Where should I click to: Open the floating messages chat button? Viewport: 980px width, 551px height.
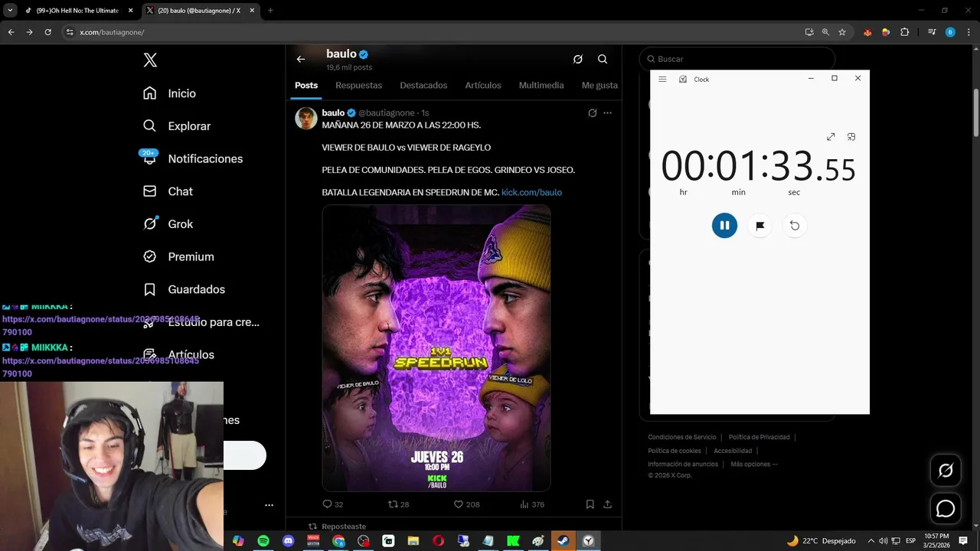(x=946, y=509)
